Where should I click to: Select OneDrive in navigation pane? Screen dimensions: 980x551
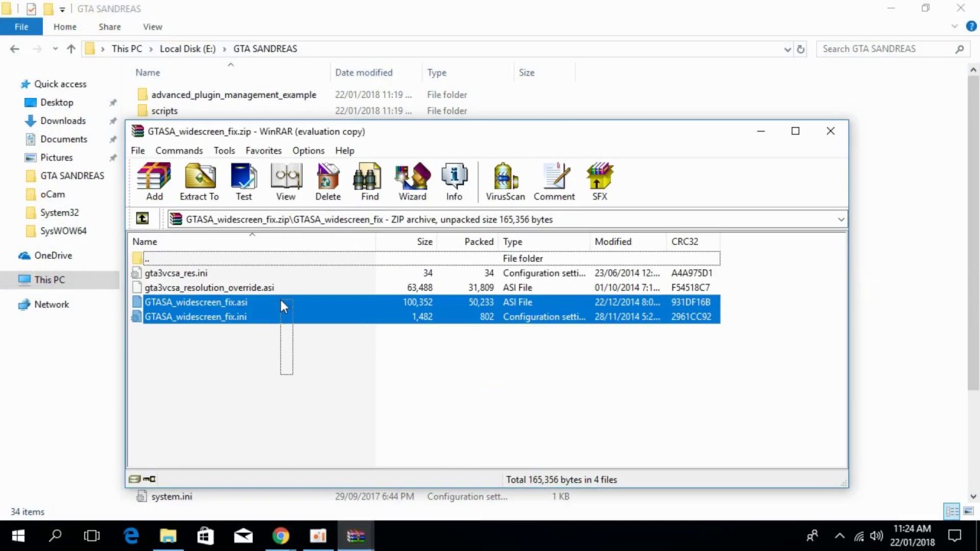point(53,256)
